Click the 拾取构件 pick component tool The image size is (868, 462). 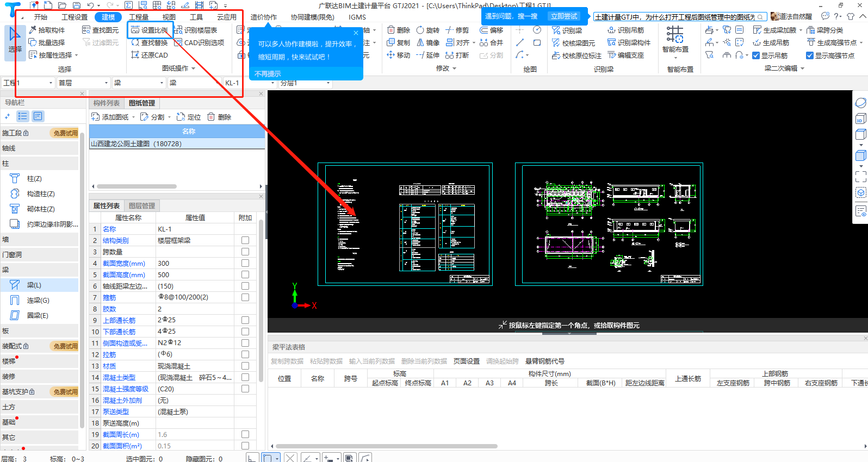click(47, 30)
